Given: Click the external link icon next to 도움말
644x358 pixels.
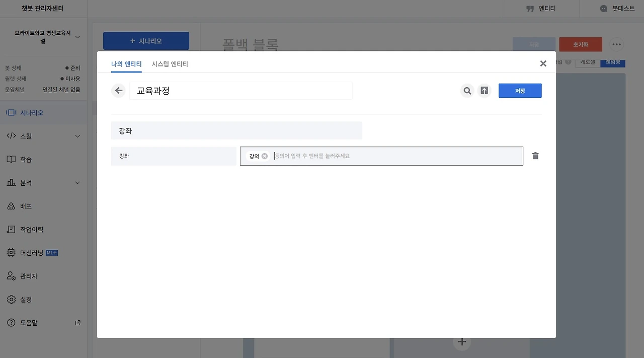Looking at the screenshot, I should point(77,323).
